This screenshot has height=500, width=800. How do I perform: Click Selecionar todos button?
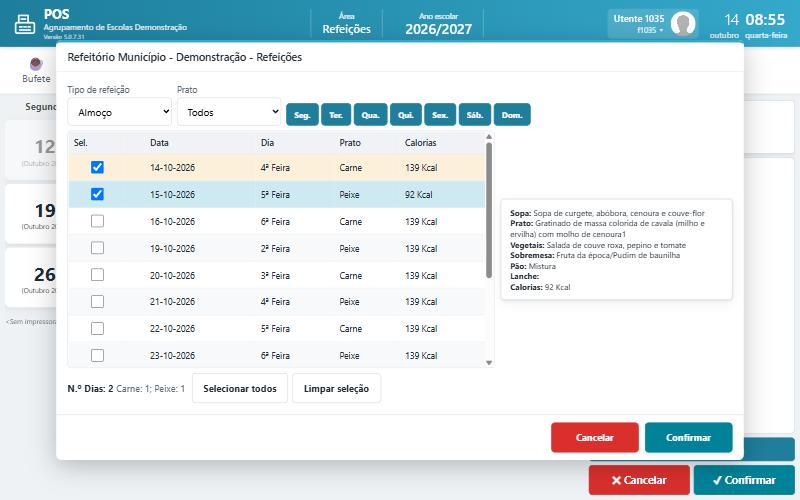[x=240, y=388]
